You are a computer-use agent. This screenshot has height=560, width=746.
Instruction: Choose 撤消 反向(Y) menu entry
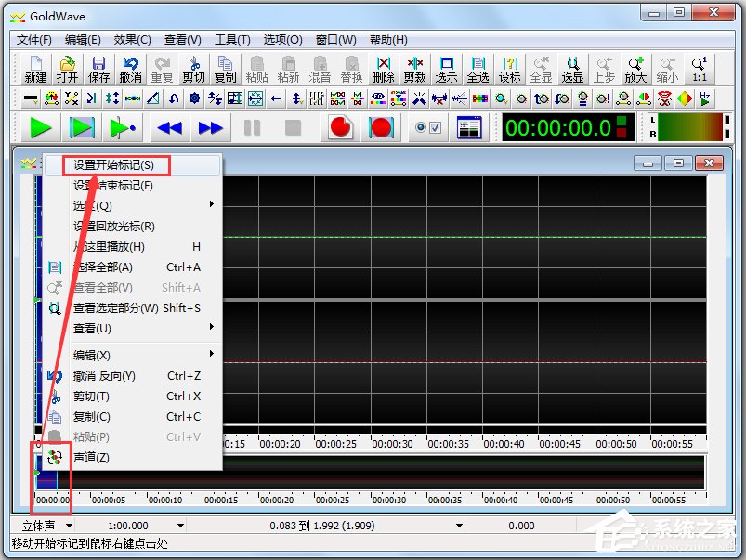tap(132, 376)
